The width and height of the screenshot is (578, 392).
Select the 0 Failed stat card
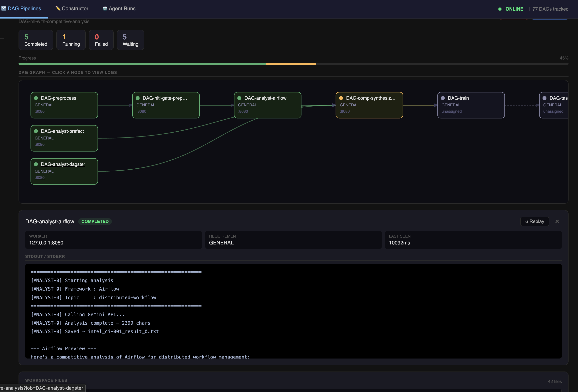pyautogui.click(x=101, y=40)
